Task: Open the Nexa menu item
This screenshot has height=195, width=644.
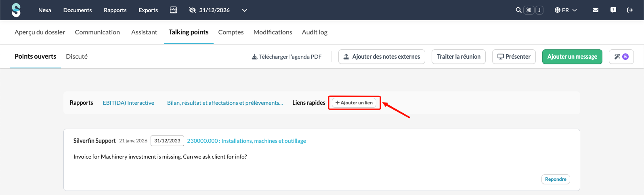Action: click(45, 10)
